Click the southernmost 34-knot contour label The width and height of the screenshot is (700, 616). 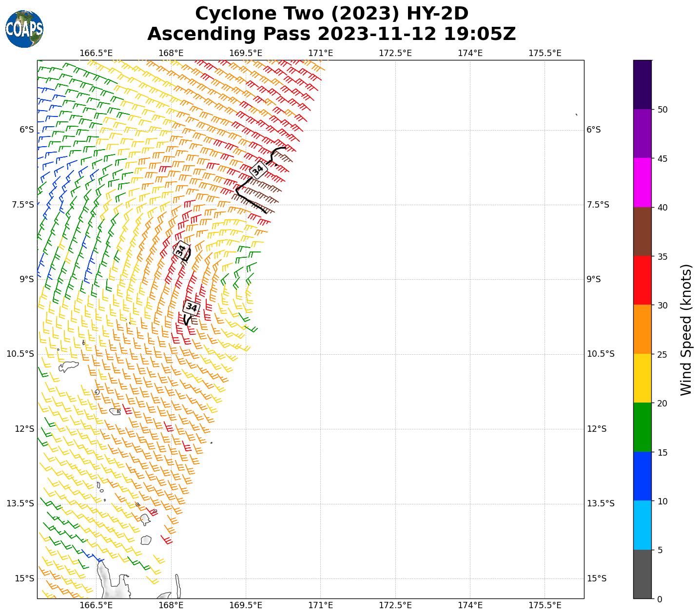191,308
